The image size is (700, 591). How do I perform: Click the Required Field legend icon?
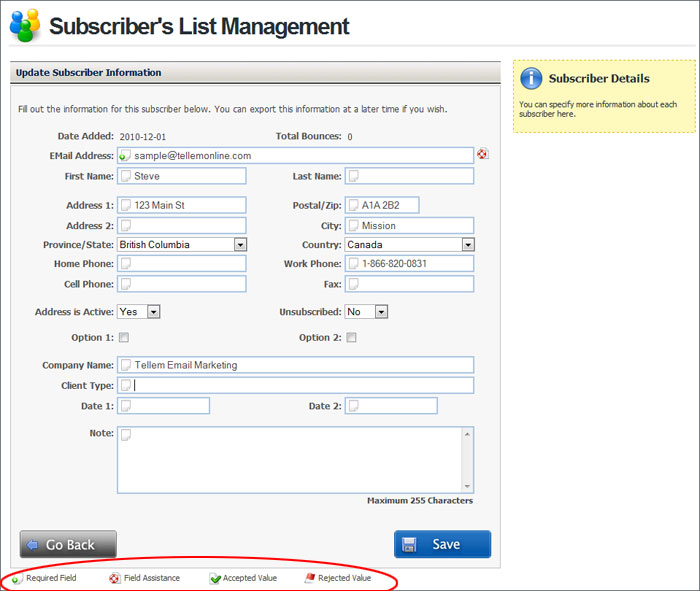pos(16,579)
